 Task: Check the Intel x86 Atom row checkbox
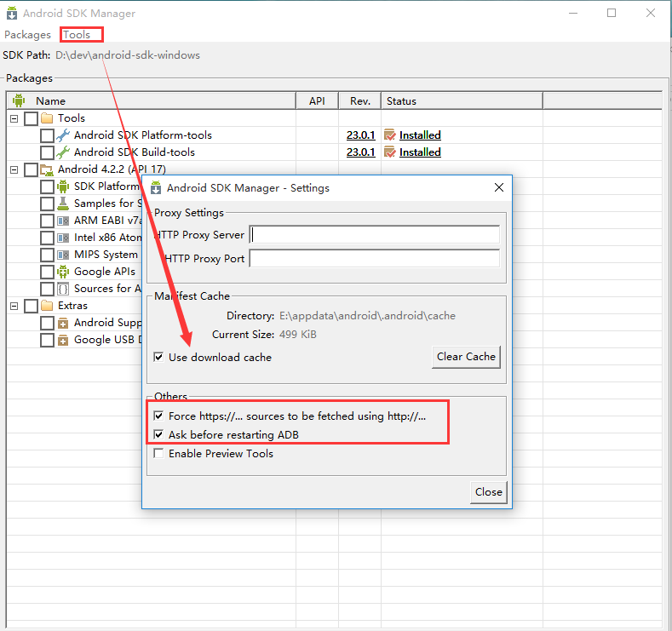click(47, 238)
